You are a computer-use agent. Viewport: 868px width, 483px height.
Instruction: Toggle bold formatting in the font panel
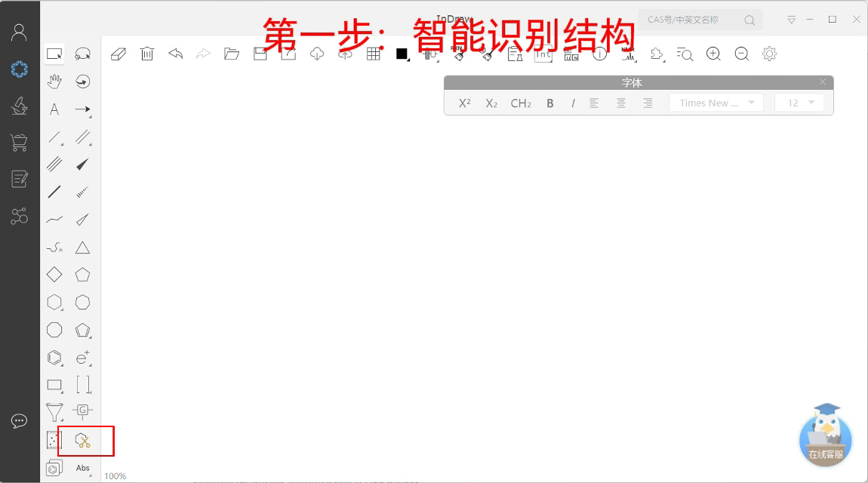click(549, 103)
